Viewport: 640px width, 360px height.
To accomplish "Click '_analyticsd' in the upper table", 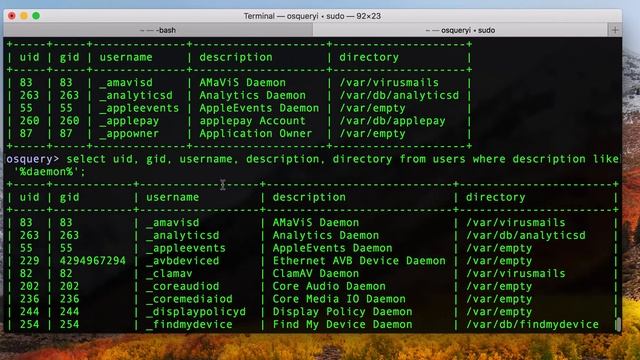I will 136,96.
